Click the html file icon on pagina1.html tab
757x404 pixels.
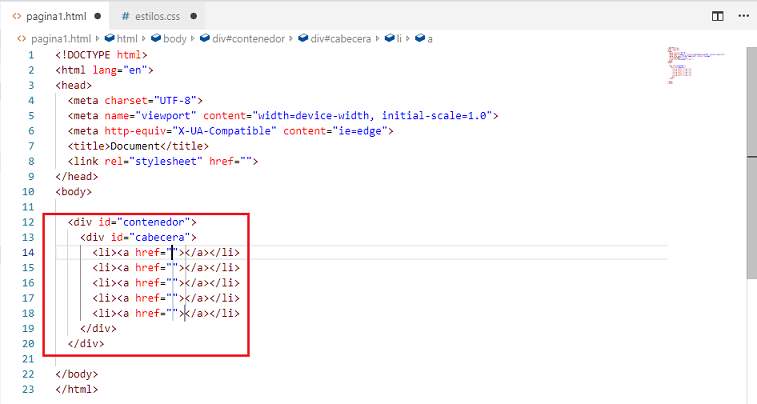[17, 16]
